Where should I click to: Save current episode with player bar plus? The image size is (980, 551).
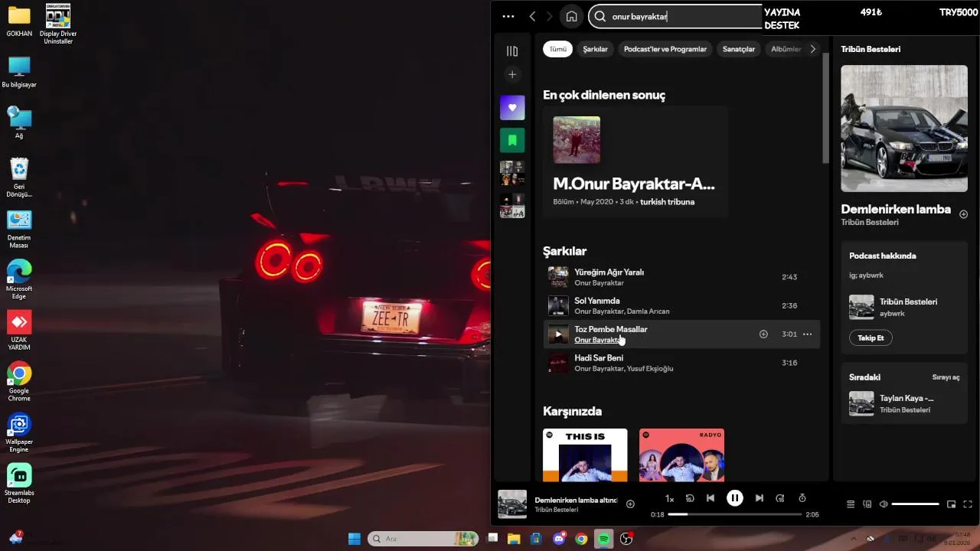[x=630, y=504]
